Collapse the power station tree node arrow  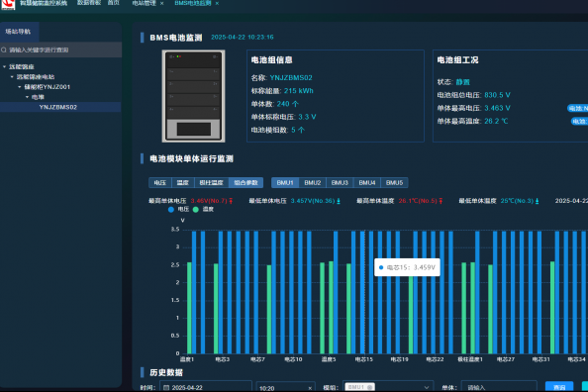[12, 77]
